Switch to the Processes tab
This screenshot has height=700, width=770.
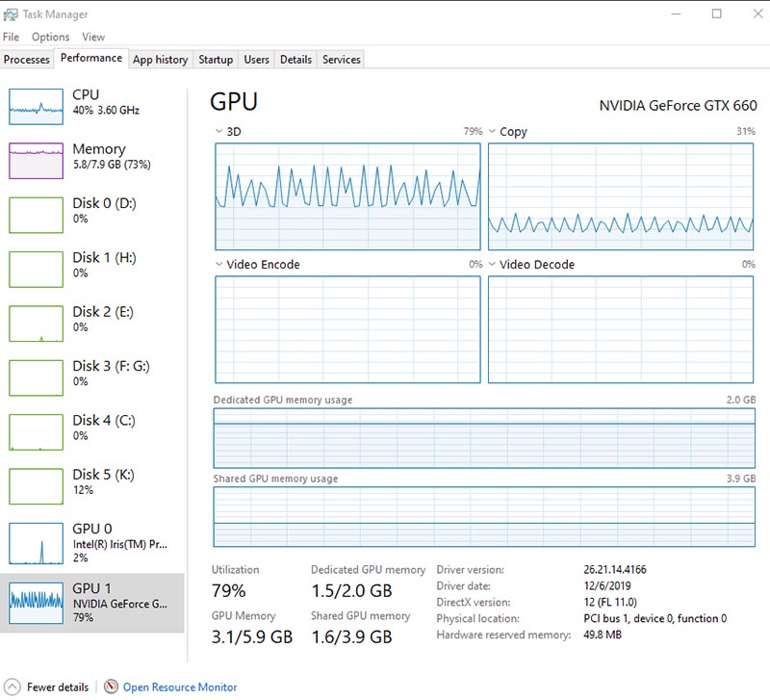27,60
